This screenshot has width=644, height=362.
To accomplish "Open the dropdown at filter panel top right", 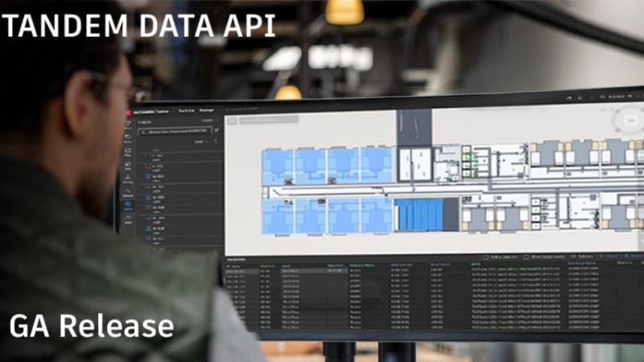I will (x=208, y=119).
